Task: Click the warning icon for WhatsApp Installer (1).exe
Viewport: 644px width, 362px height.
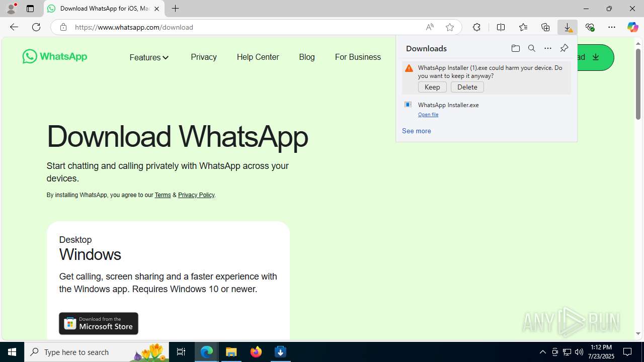Action: pyautogui.click(x=409, y=68)
